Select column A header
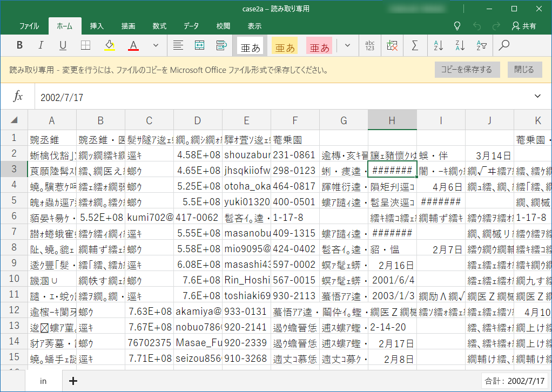The width and height of the screenshot is (552, 392). coord(52,121)
